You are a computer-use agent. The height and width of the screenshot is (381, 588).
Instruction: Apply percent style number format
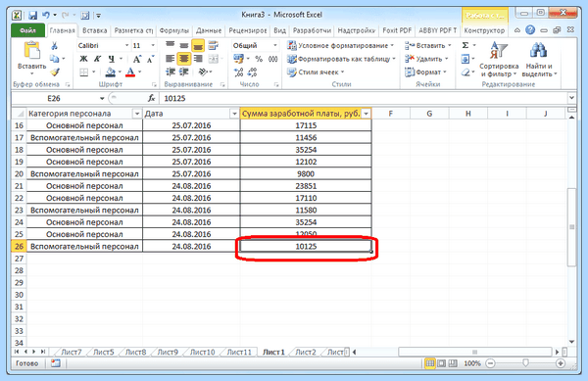coord(259,59)
